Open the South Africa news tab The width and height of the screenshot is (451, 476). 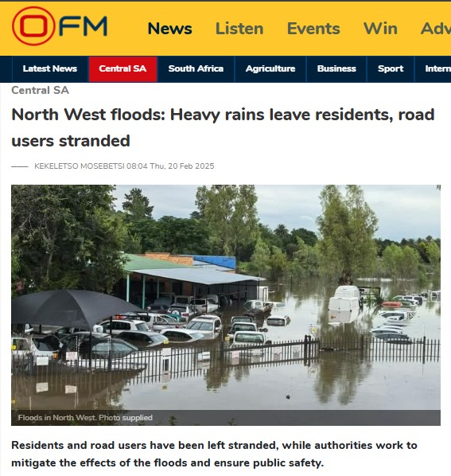point(196,69)
